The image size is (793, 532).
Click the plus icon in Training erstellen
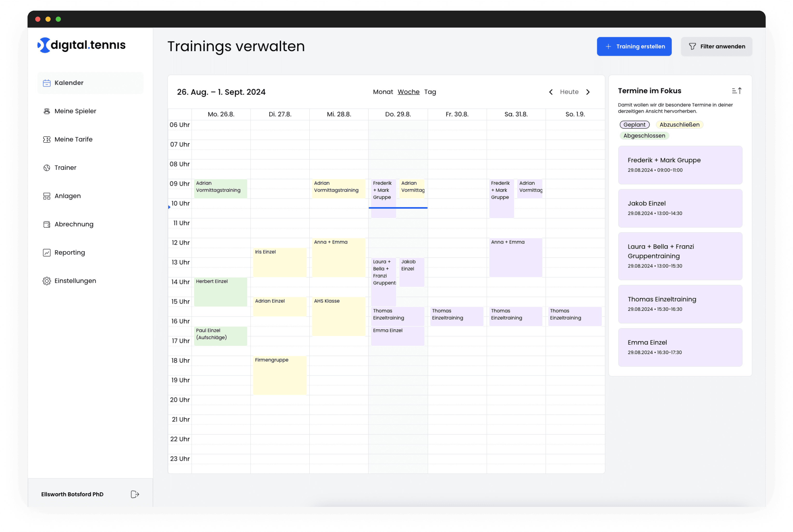point(609,47)
